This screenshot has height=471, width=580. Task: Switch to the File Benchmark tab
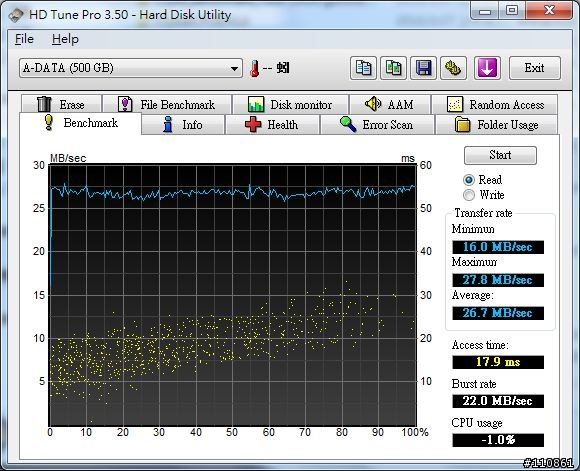[x=167, y=105]
